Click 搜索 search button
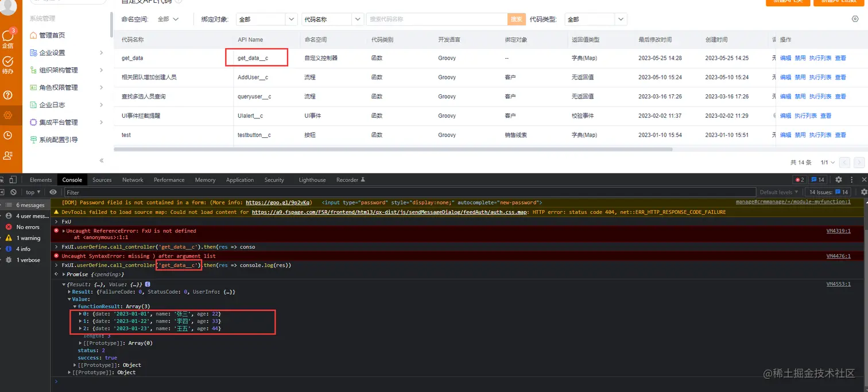This screenshot has height=392, width=868. [517, 19]
